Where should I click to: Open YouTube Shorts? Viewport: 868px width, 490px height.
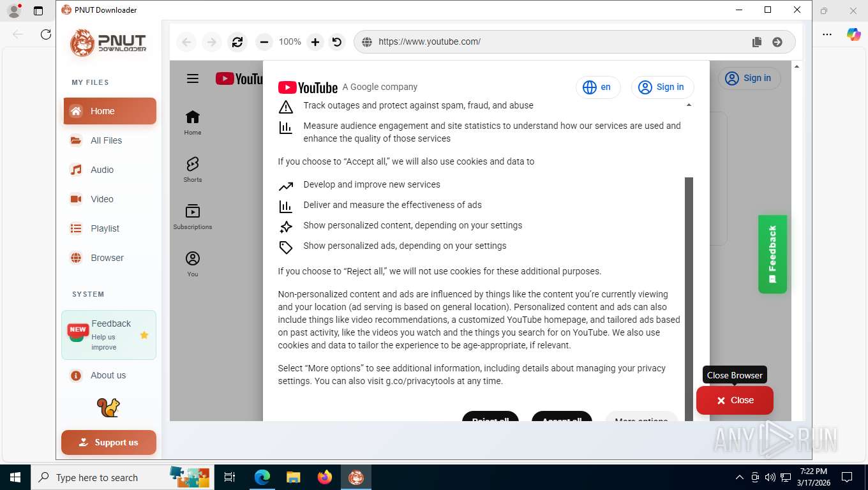[193, 170]
